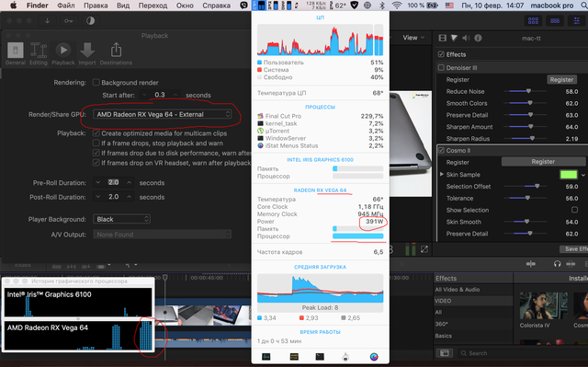Viewport: 588px width, 367px height.
Task: Open the Переход menu
Action: point(153,6)
